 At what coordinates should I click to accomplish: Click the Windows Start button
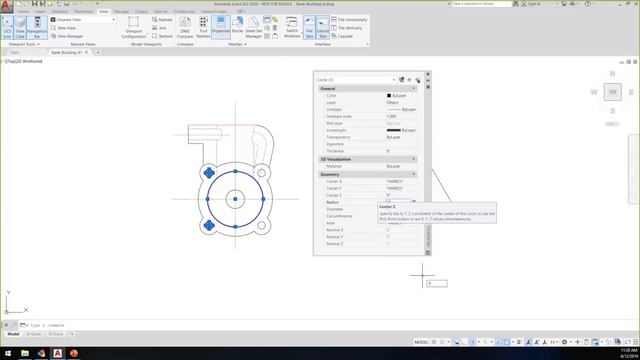pyautogui.click(x=8, y=353)
